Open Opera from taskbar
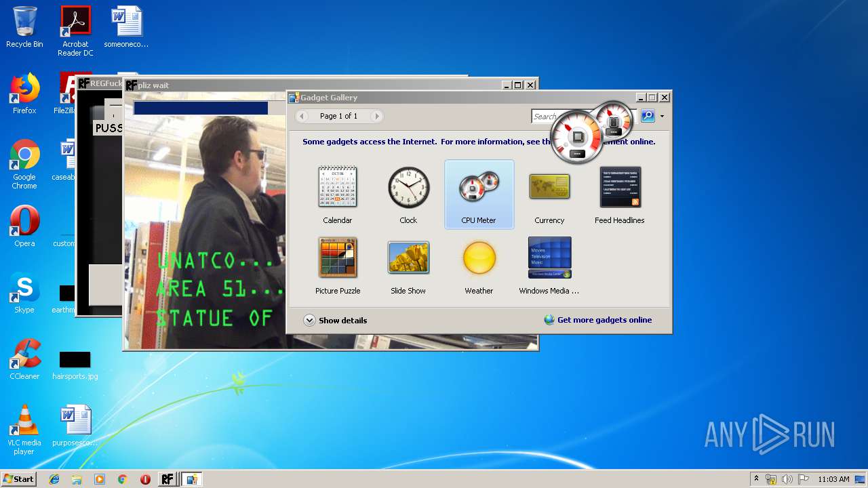Viewport: 868px width, 488px height. click(x=145, y=479)
